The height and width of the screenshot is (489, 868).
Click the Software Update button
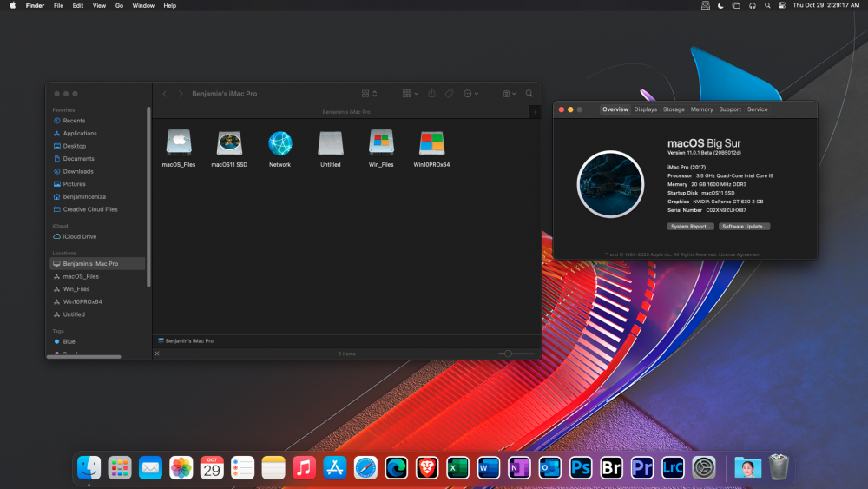[x=744, y=227]
